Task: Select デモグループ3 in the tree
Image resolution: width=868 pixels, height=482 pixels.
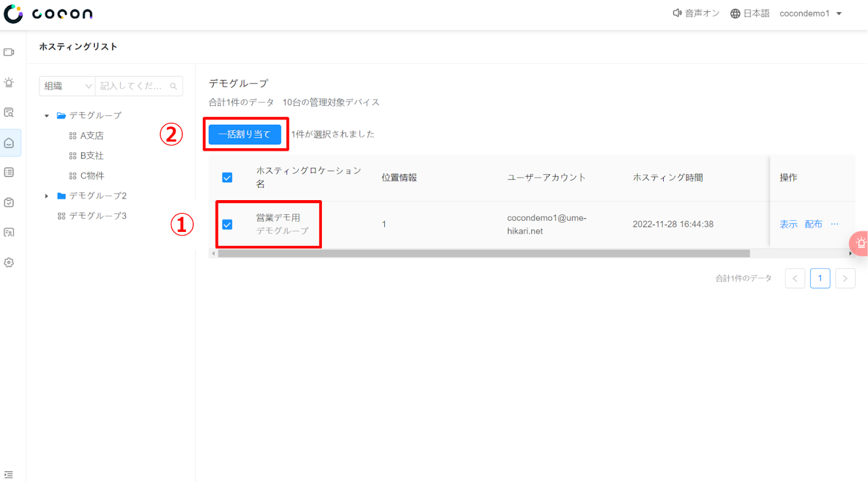Action: 98,216
